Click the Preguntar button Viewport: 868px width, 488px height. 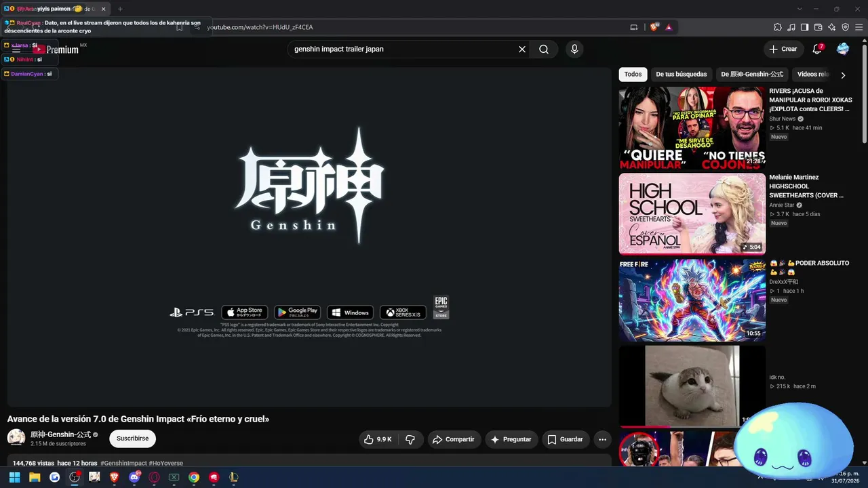[x=511, y=439]
